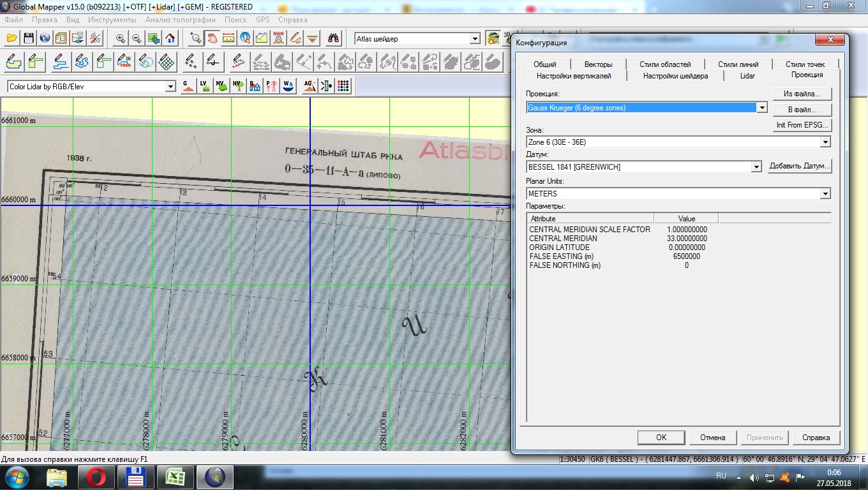Viewport: 868px width, 502px height.
Task: Select the Zoom In magnifier tool
Action: [120, 38]
